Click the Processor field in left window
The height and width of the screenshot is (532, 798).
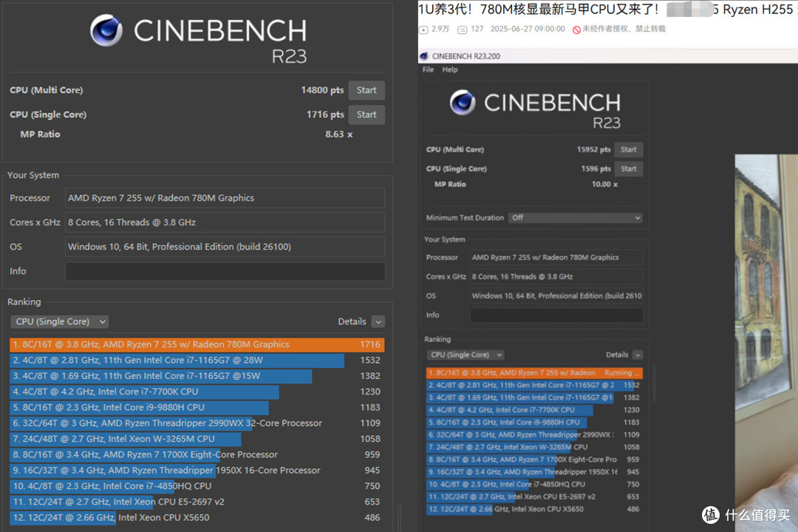pos(225,198)
